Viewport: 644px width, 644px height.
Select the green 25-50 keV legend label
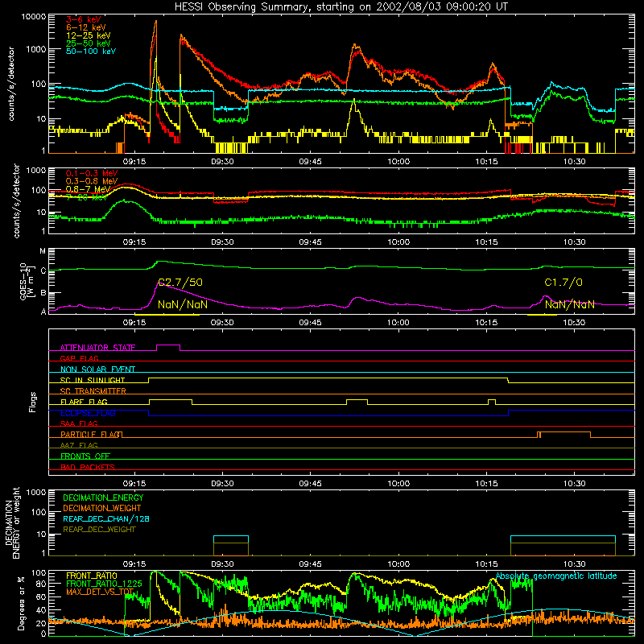click(88, 43)
